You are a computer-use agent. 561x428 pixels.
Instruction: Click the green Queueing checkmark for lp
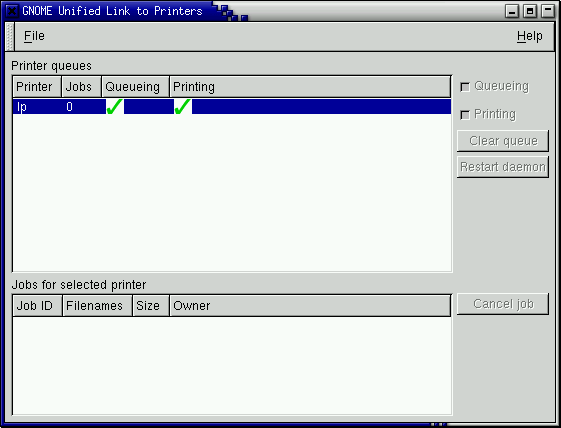click(x=115, y=107)
